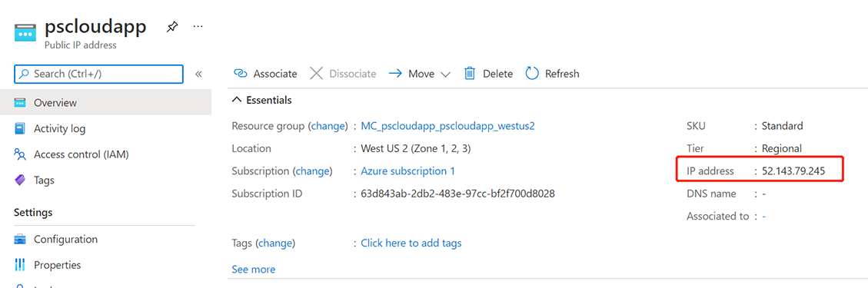Select the SKU Standard value
The width and height of the screenshot is (868, 288).
782,126
